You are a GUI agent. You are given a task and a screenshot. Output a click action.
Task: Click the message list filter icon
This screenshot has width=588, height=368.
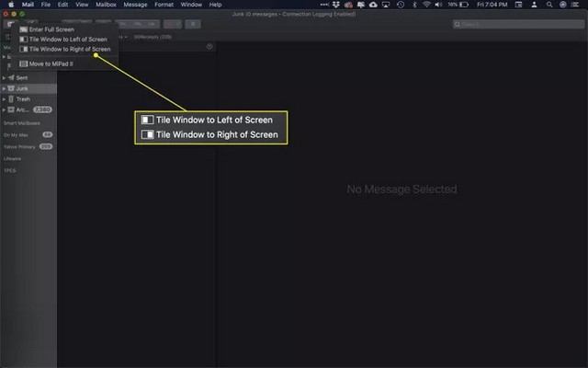209,47
